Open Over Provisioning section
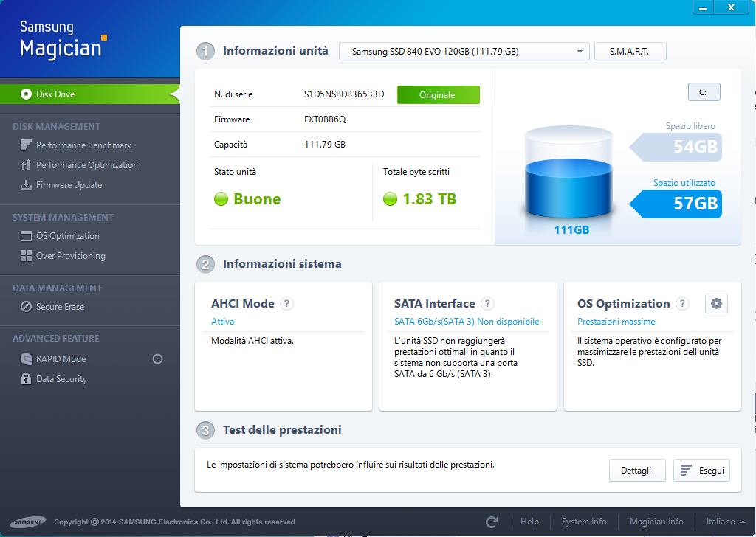Screen dimensions: 756x537 point(70,256)
